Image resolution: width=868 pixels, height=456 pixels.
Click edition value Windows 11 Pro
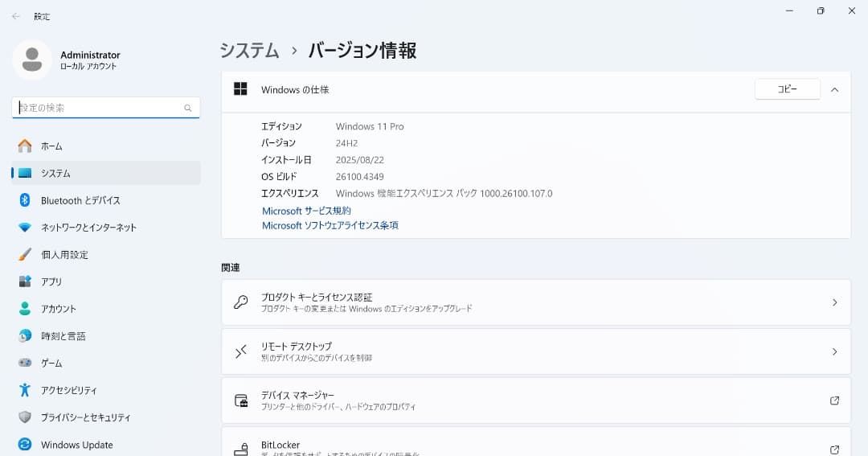point(370,126)
